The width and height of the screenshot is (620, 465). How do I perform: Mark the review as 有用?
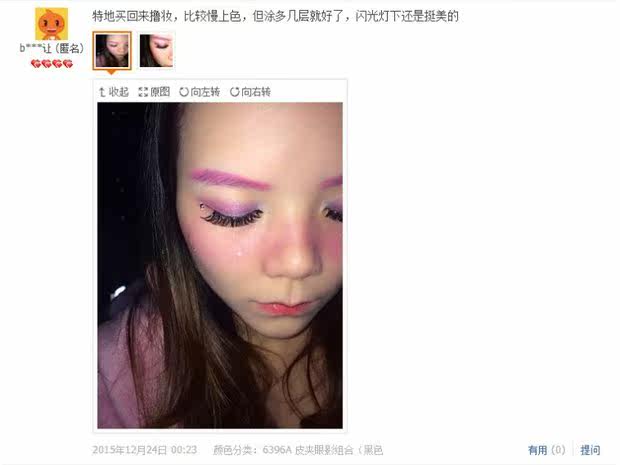537,450
